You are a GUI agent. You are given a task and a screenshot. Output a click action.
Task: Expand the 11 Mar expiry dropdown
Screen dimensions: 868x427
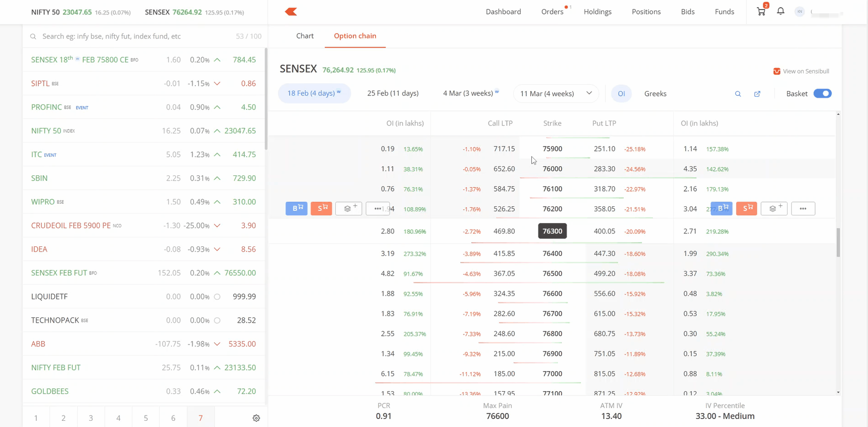556,93
